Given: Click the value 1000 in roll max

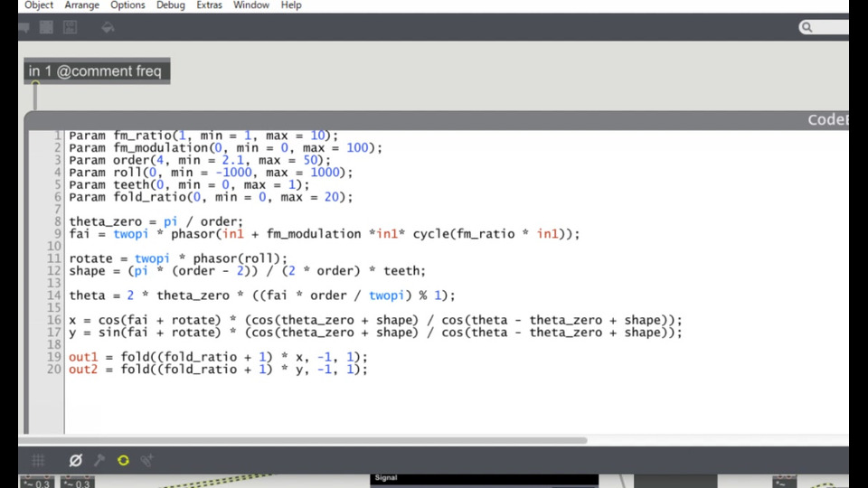Looking at the screenshot, I should point(325,172).
